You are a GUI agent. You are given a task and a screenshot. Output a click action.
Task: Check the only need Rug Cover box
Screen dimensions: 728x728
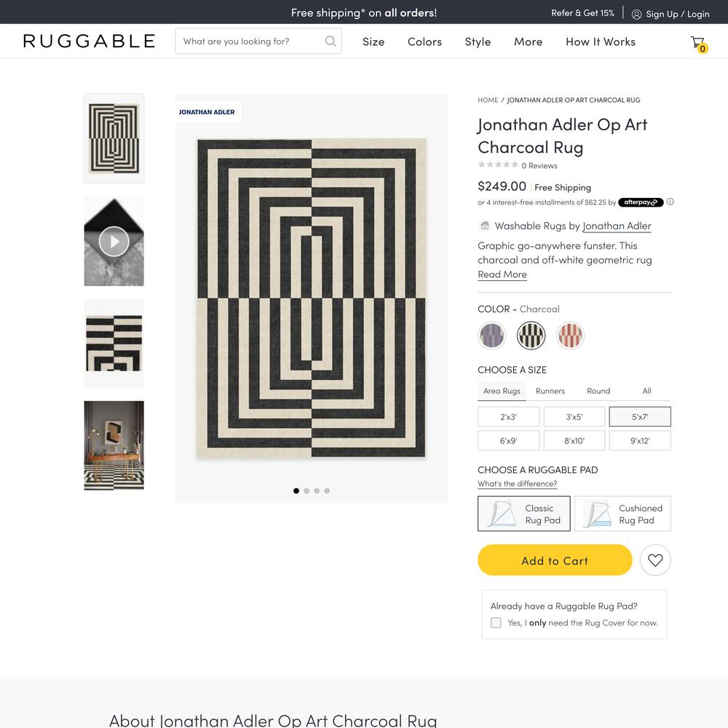[x=496, y=622]
